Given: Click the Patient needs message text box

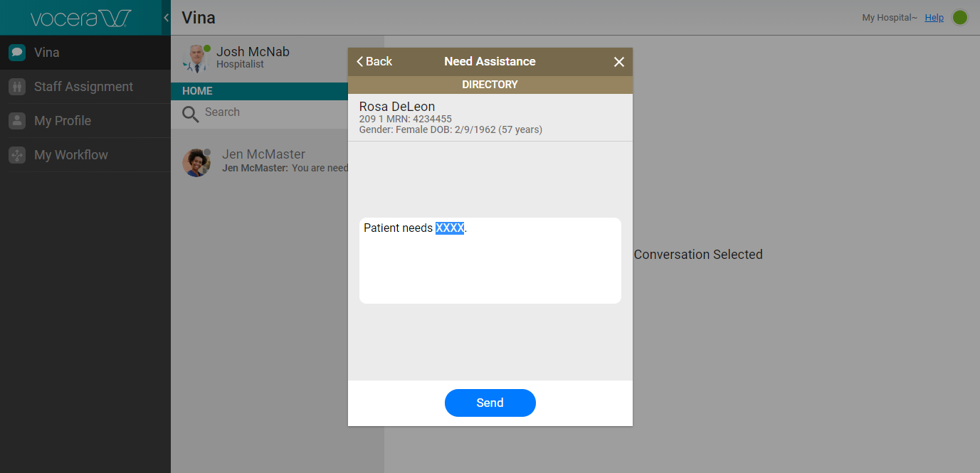Looking at the screenshot, I should pyautogui.click(x=490, y=260).
